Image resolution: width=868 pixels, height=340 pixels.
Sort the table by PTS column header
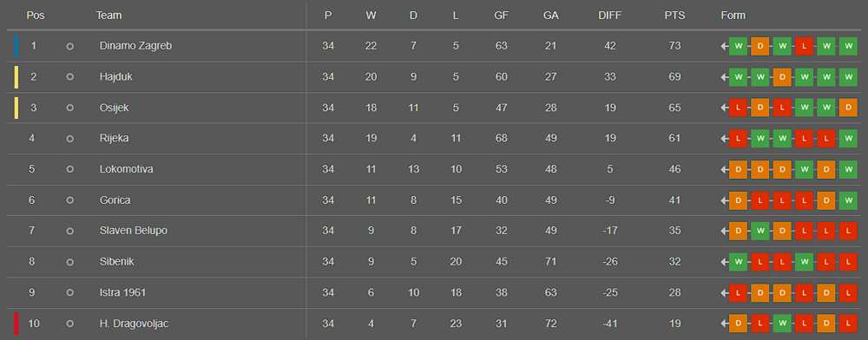click(x=674, y=16)
